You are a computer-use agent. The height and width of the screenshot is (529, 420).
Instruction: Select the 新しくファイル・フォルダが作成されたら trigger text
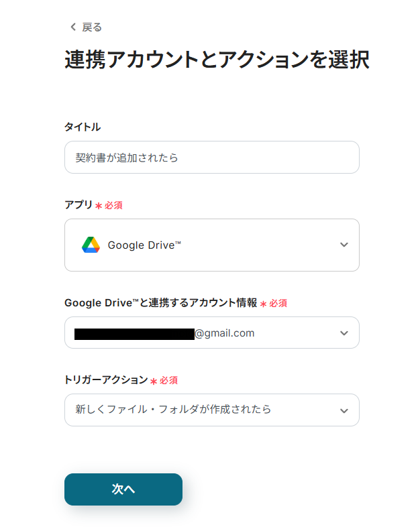[173, 410]
